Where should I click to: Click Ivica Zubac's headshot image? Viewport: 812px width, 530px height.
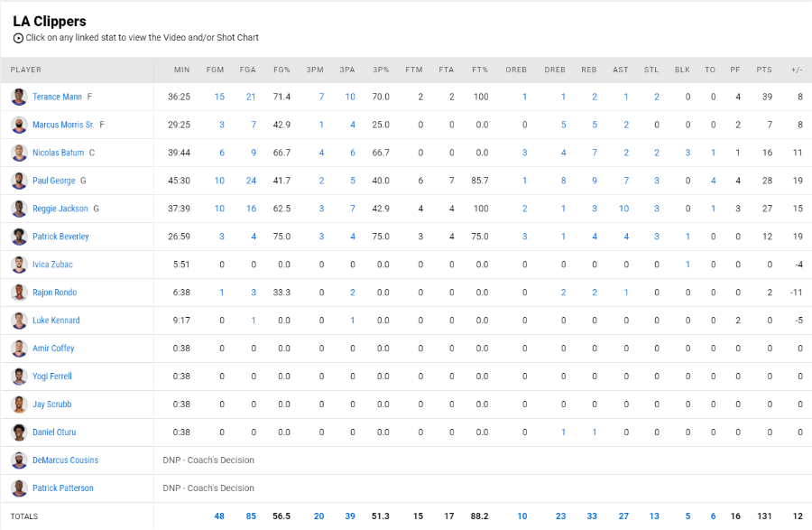coord(19,265)
